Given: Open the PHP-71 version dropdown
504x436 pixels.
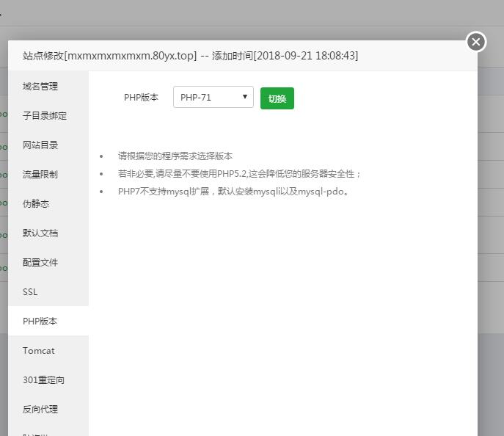Looking at the screenshot, I should [x=213, y=97].
